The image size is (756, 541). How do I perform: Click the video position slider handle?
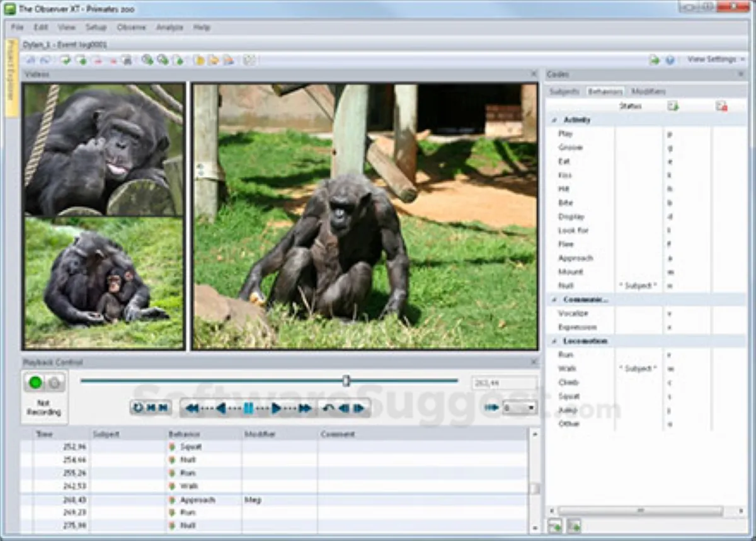pos(346,380)
